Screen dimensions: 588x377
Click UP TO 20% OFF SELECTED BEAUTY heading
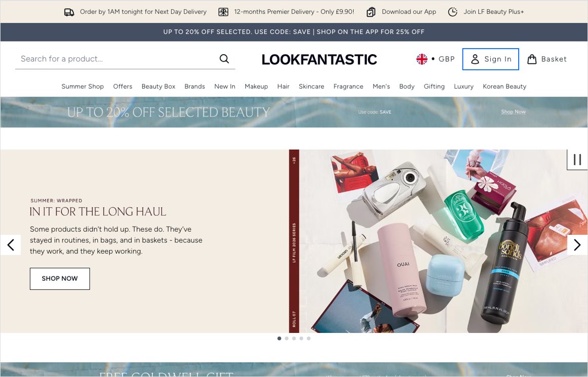[x=169, y=112]
